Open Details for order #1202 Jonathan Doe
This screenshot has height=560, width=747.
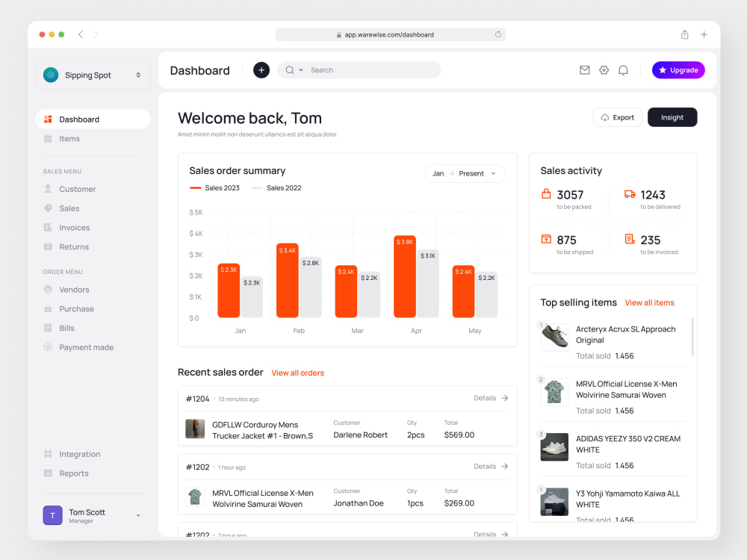pyautogui.click(x=492, y=467)
